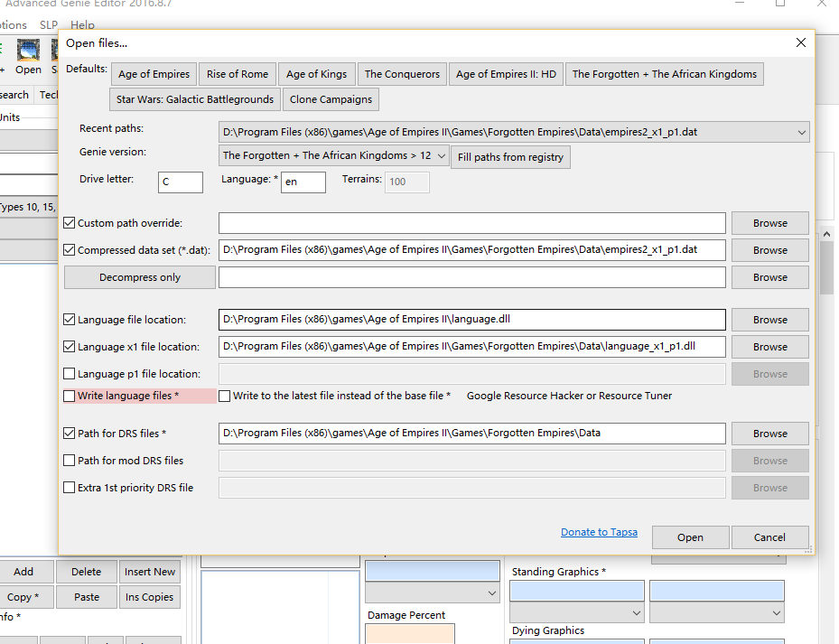Tick Language p1 file location checkbox

coord(70,374)
